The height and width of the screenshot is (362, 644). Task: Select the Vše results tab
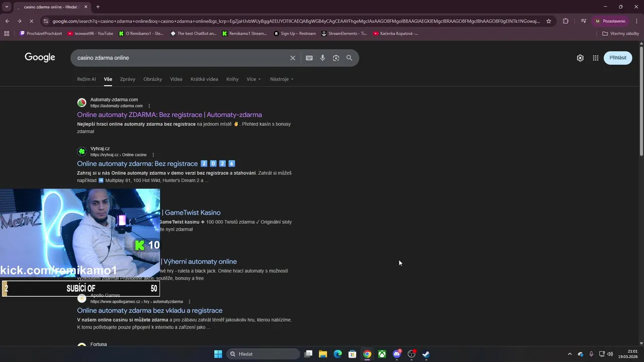point(108,79)
